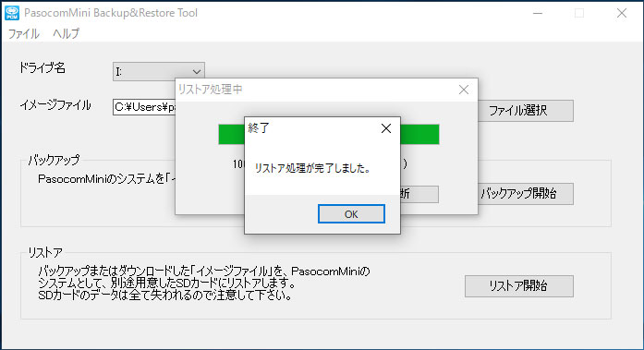Open the ヘルプ menu
This screenshot has width=644, height=350.
click(67, 33)
